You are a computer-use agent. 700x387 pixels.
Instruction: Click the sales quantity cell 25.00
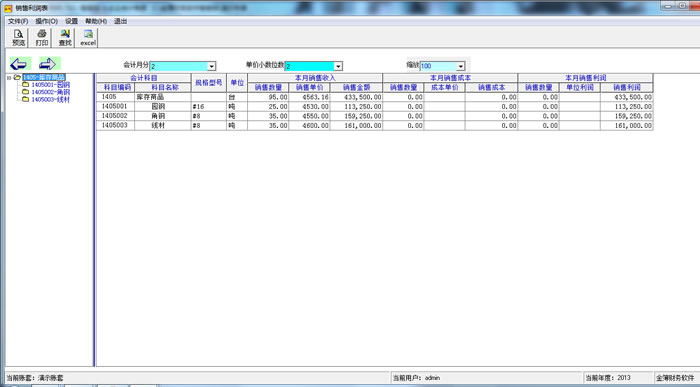268,107
